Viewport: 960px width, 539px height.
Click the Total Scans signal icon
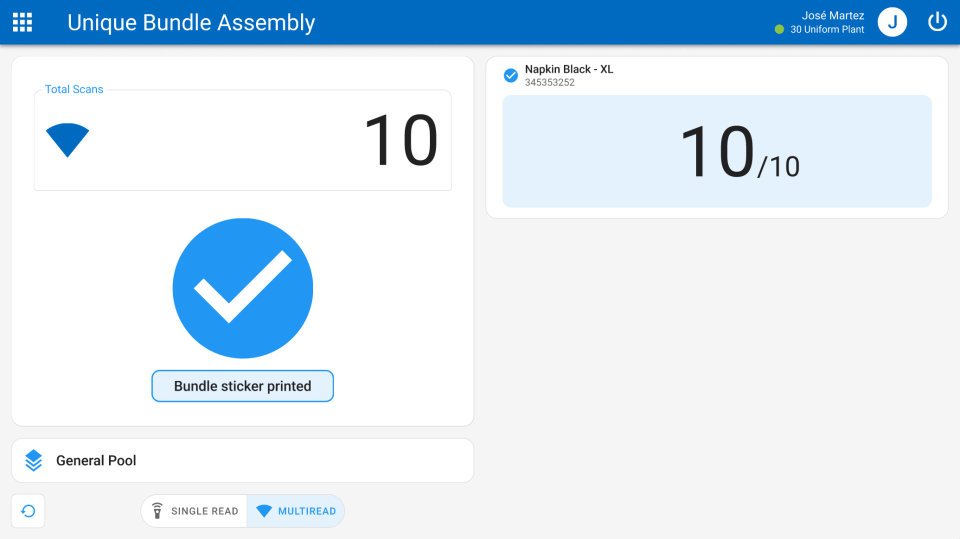(67, 140)
